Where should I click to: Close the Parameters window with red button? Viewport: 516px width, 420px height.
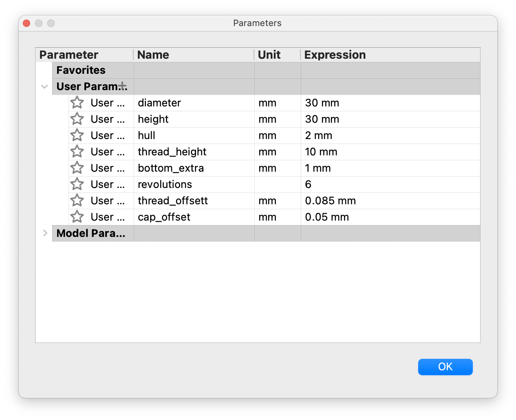pos(27,23)
